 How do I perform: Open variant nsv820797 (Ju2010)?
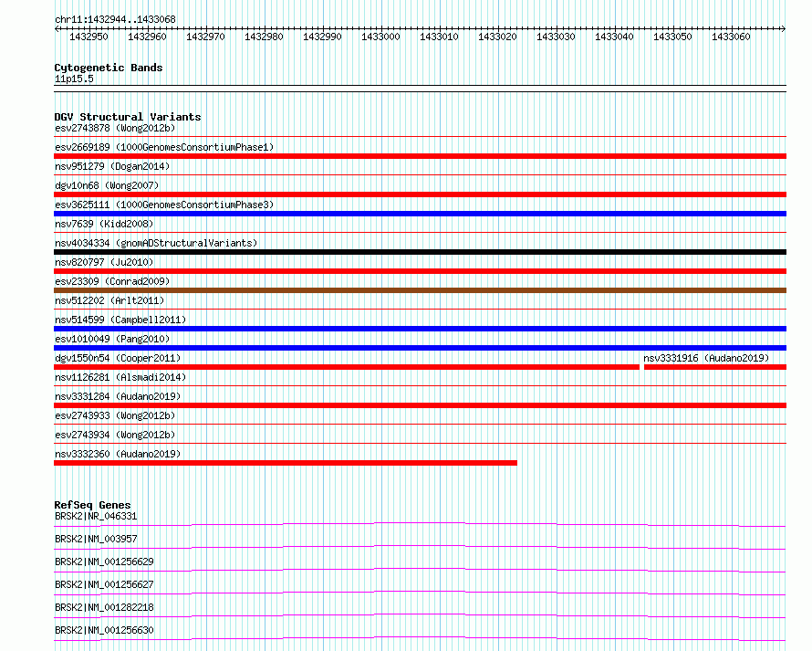(104, 262)
